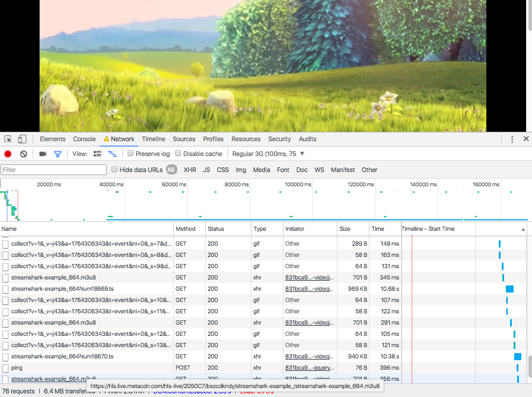The height and width of the screenshot is (397, 532).
Task: Filter requests by Manifest
Action: [x=343, y=170]
